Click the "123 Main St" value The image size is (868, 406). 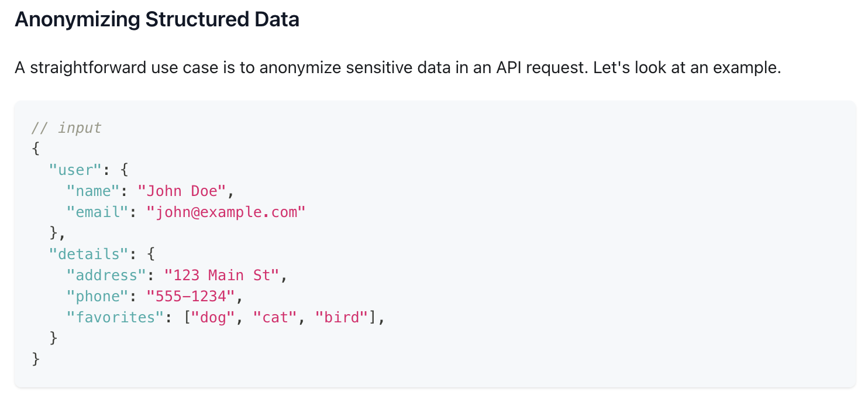pyautogui.click(x=222, y=276)
